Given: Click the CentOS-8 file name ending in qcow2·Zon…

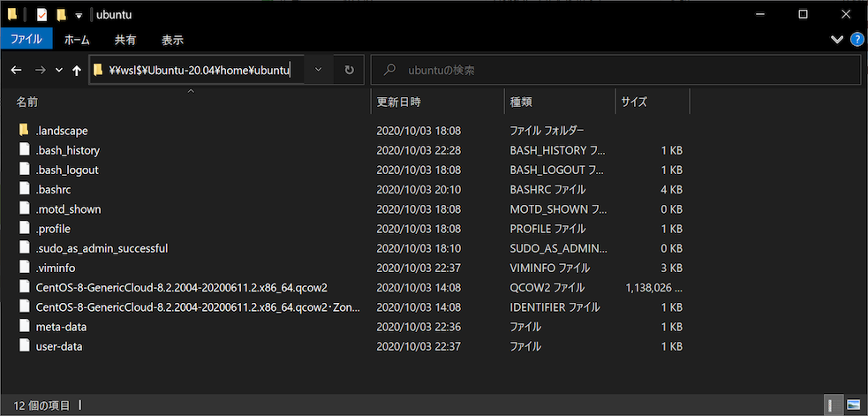Looking at the screenshot, I should tap(198, 307).
